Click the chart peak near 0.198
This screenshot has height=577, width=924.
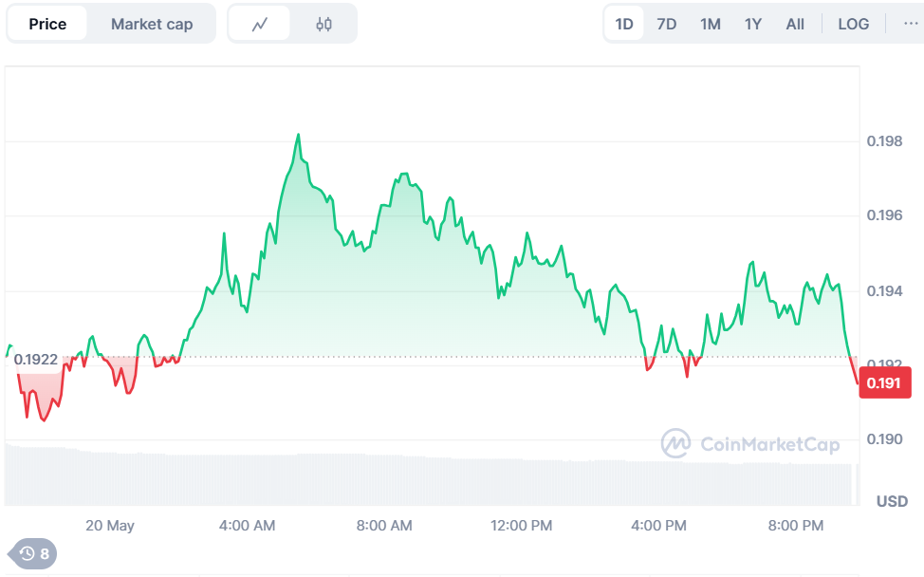click(298, 136)
